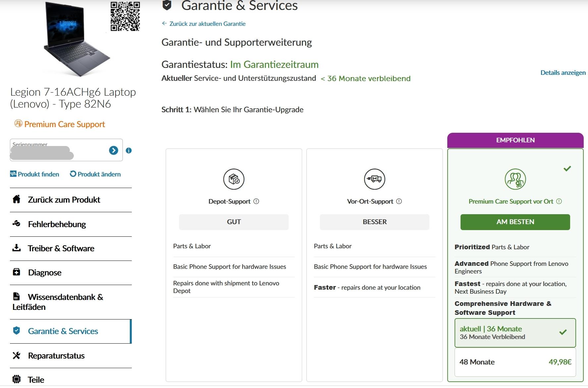Click the Depot-Support package icon

(234, 179)
